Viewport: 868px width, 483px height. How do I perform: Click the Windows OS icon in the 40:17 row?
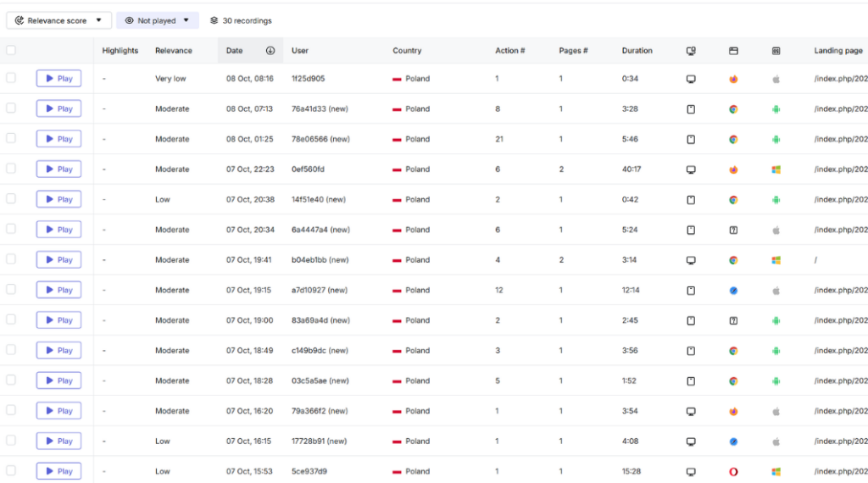tap(776, 169)
